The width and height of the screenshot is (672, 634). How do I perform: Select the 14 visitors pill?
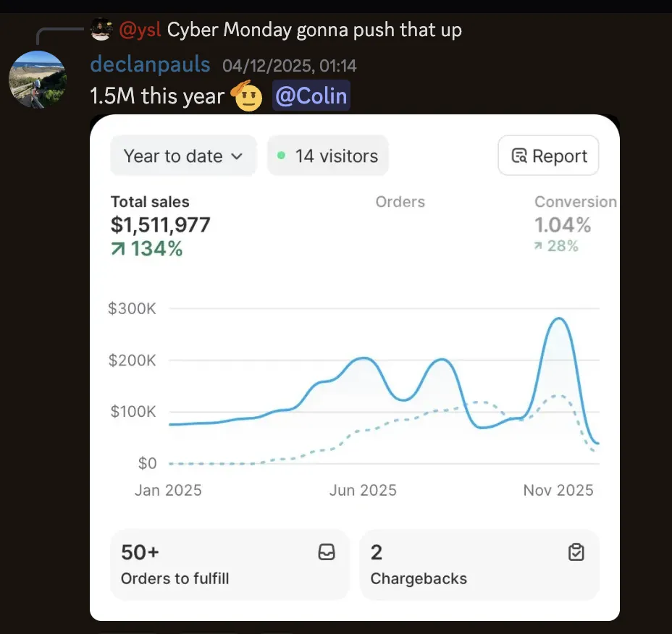pyautogui.click(x=328, y=156)
